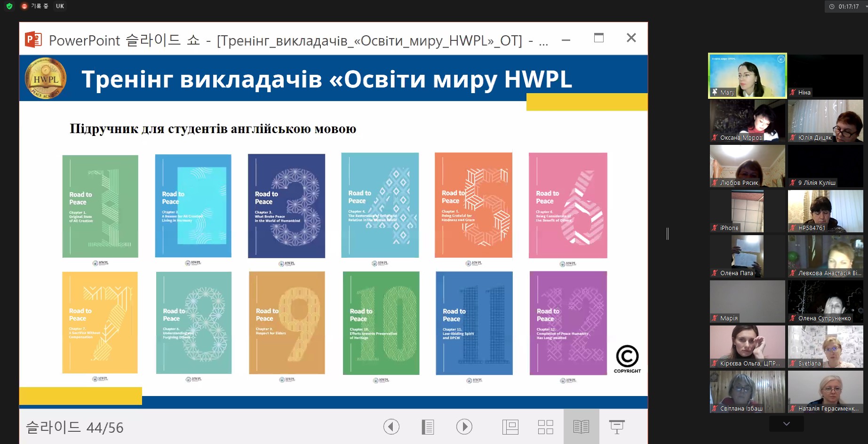This screenshot has height=444, width=868.
Task: Click muted mic icon beside Оксана Мороз
Action: click(x=715, y=137)
